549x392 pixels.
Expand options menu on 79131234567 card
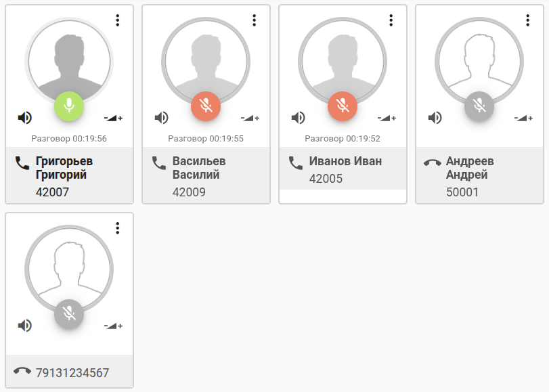tap(118, 228)
